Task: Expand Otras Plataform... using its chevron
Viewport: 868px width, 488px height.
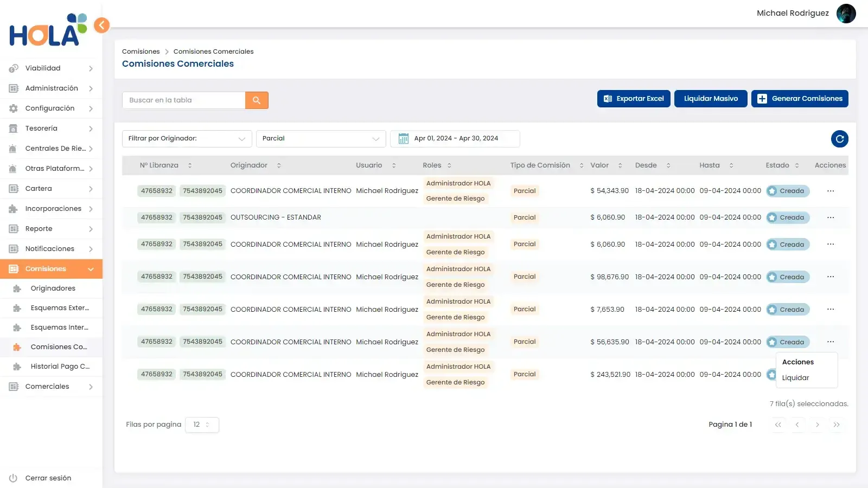Action: coord(91,169)
